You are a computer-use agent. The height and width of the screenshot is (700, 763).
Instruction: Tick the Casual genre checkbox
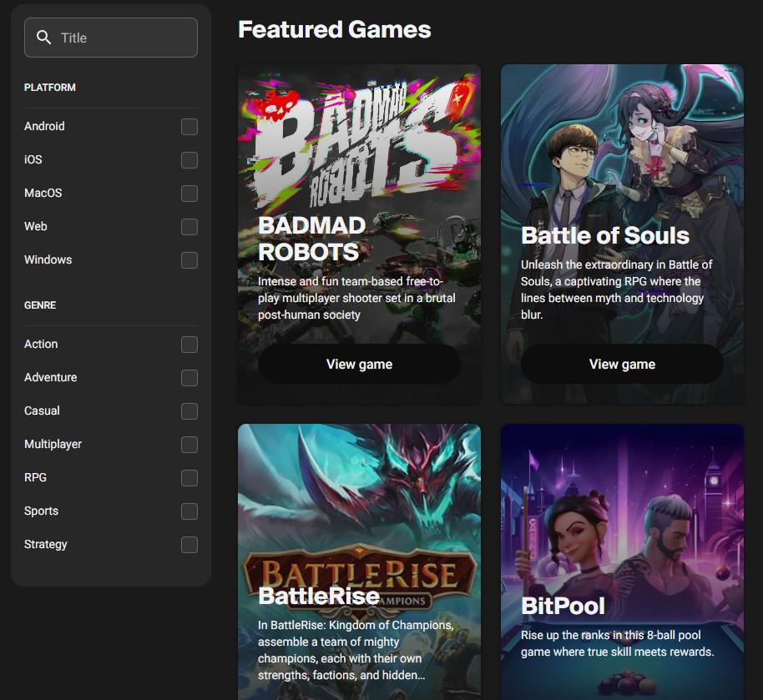189,411
